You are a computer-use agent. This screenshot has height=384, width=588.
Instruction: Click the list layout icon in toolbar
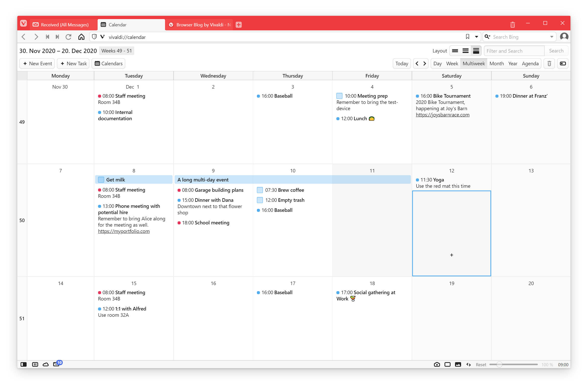(x=465, y=50)
